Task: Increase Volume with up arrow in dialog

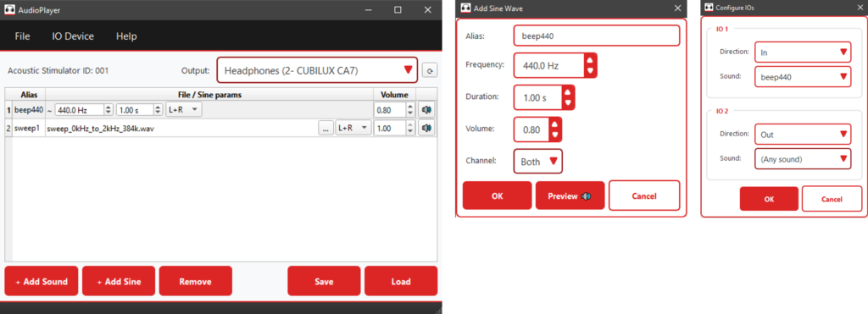Action: click(555, 124)
